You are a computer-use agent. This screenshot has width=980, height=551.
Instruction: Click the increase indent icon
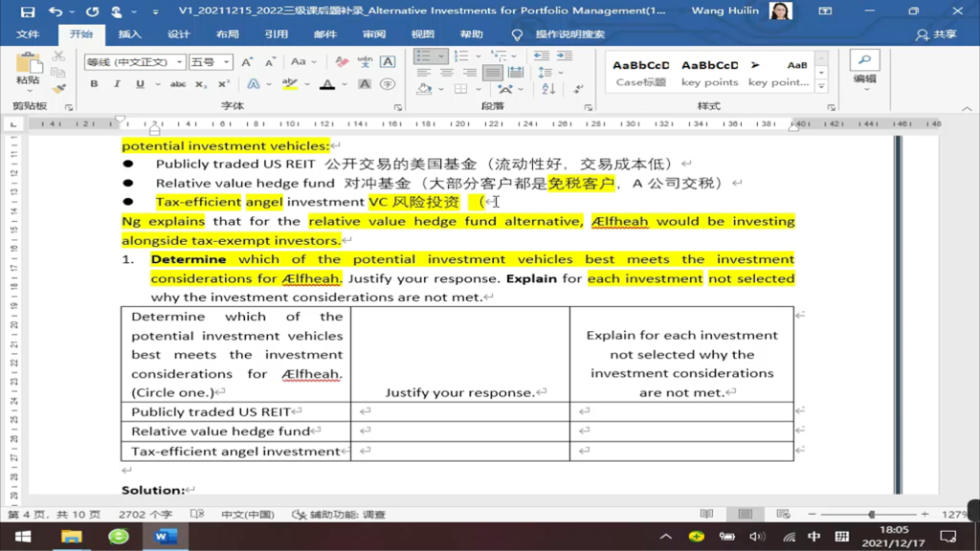[x=565, y=56]
